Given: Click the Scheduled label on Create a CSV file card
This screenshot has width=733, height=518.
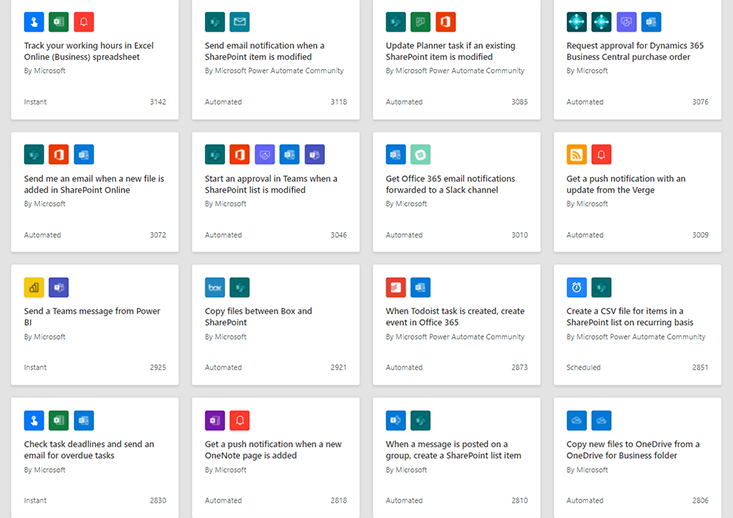Looking at the screenshot, I should click(x=583, y=367).
